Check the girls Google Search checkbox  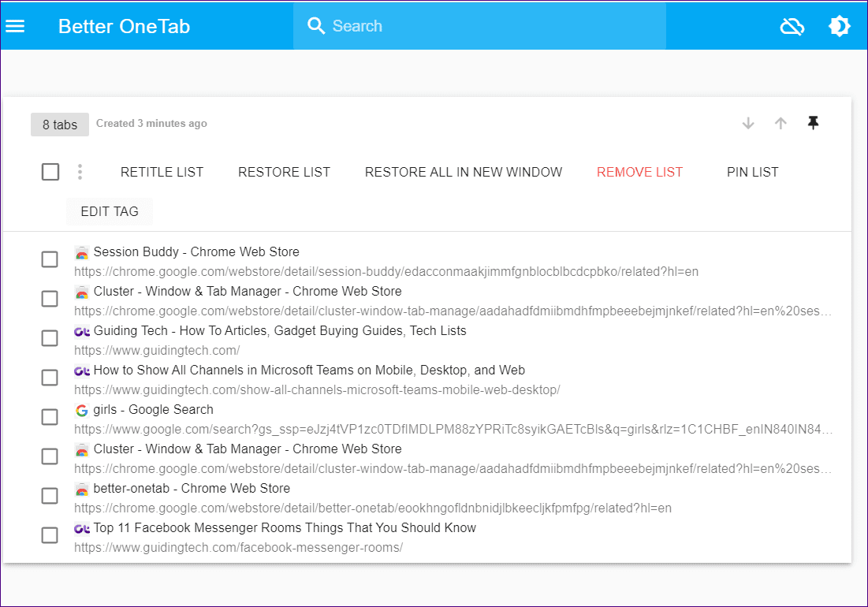[50, 417]
